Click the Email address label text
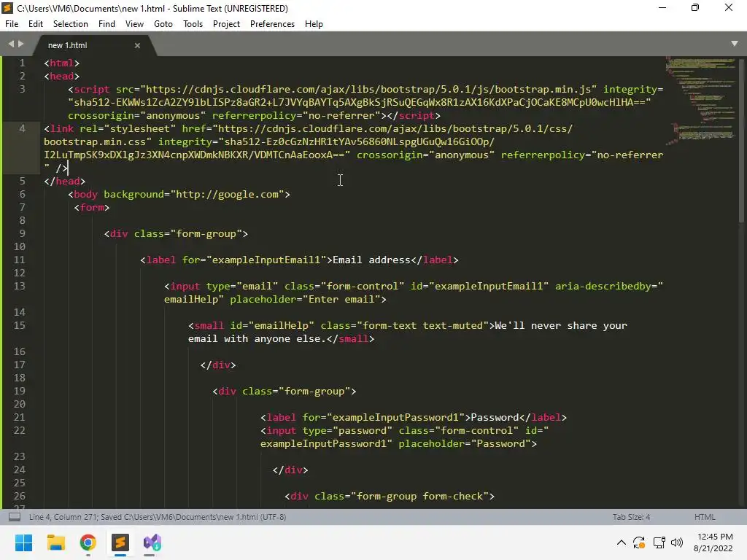 371,260
